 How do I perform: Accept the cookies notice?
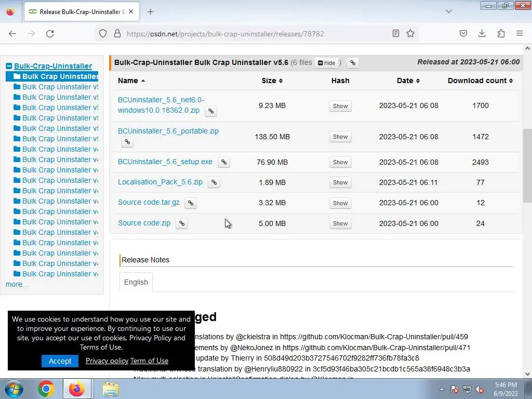60,361
